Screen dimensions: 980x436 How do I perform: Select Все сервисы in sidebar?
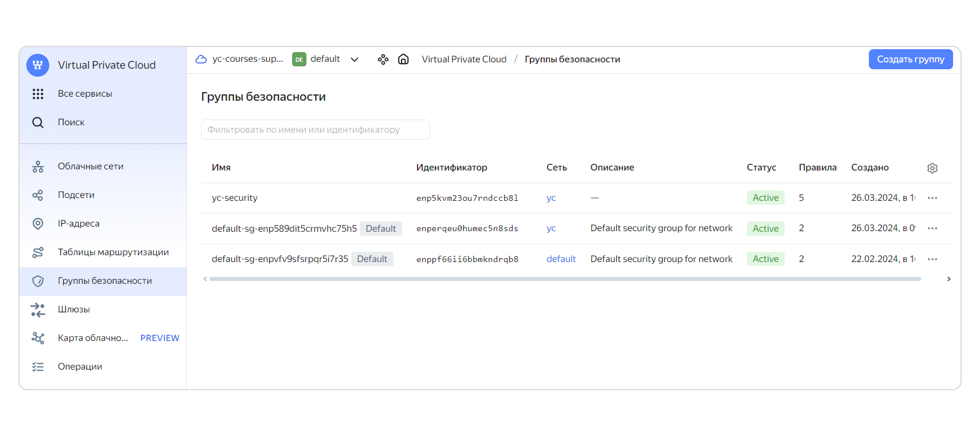click(85, 94)
